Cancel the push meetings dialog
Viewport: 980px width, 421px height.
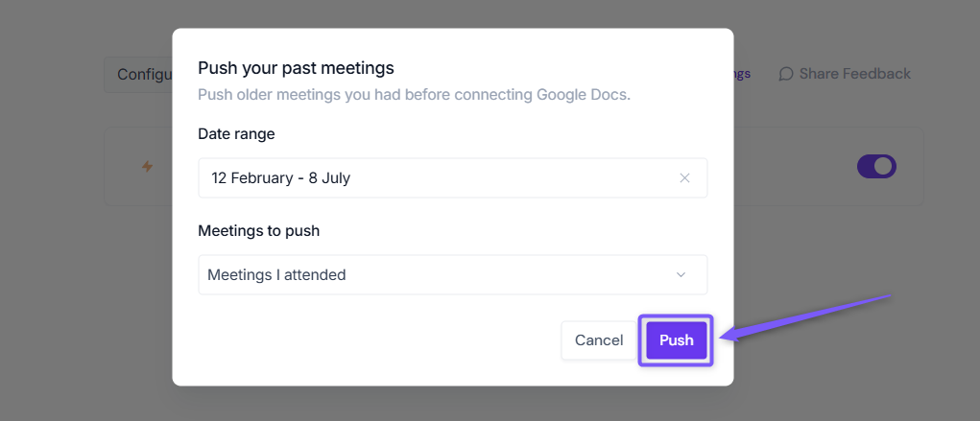click(x=599, y=340)
